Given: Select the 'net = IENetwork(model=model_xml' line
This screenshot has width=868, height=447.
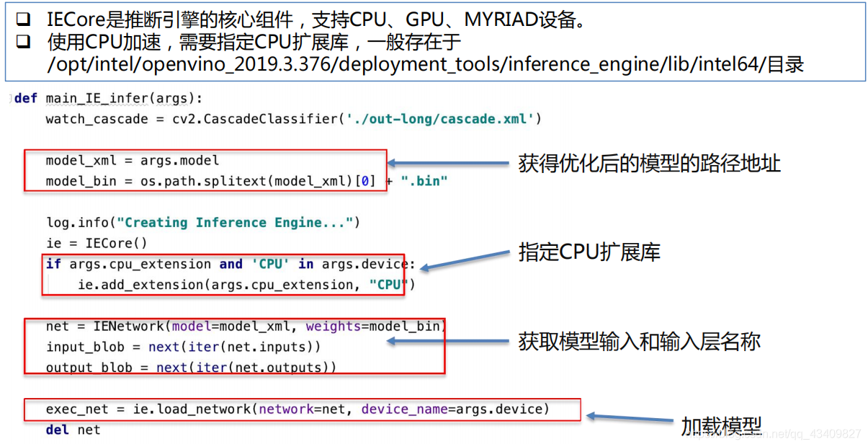Looking at the screenshot, I should click(x=246, y=327).
